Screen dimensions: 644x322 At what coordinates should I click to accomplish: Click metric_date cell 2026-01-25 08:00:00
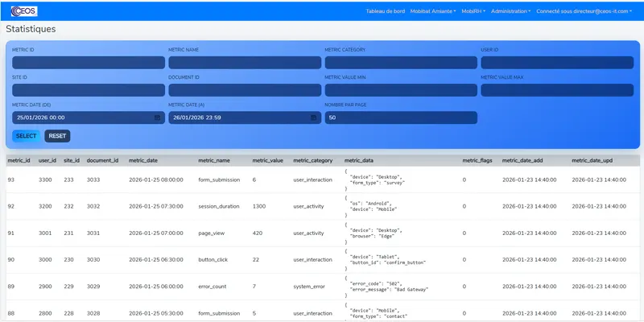click(156, 180)
